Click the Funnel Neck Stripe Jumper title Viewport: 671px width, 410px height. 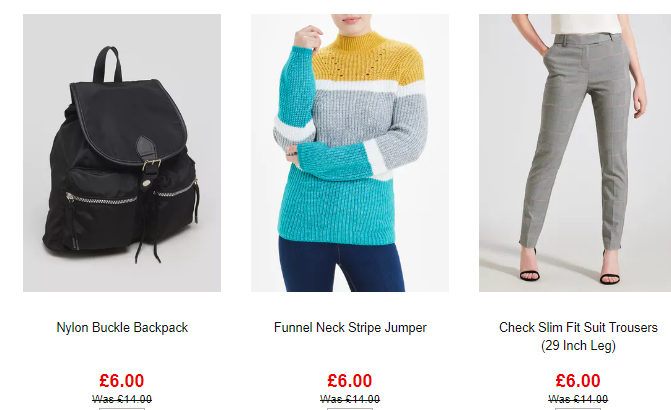[350, 327]
